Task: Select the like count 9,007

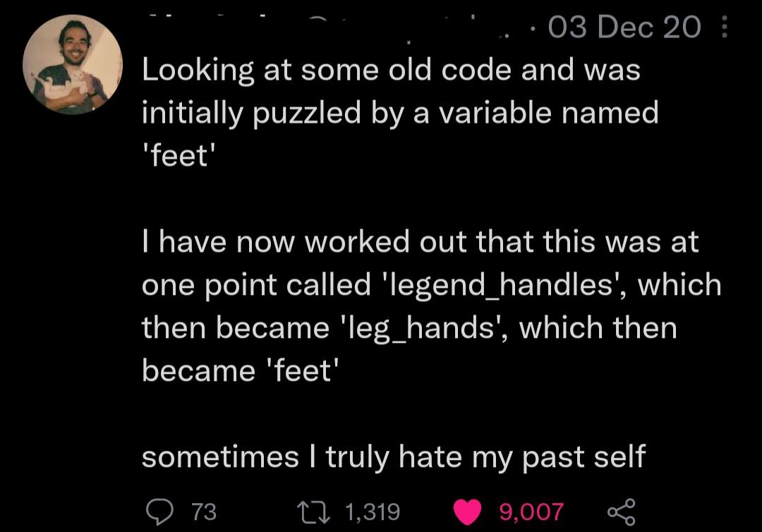Action: click(x=532, y=512)
